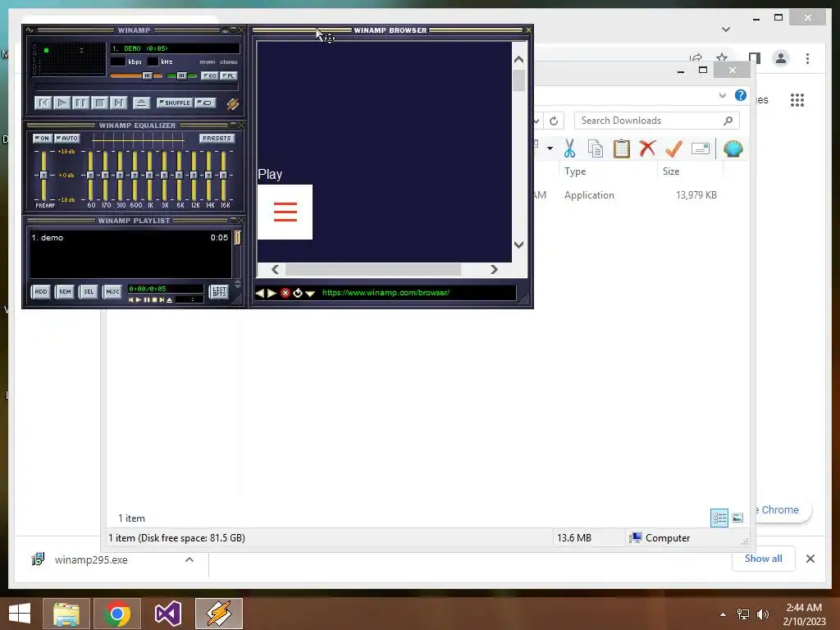
Task: Switch Explorer to details view icon
Action: tap(719, 518)
